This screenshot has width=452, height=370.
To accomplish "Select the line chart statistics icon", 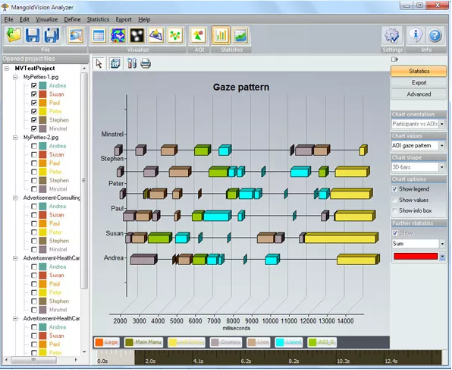I will [x=240, y=35].
